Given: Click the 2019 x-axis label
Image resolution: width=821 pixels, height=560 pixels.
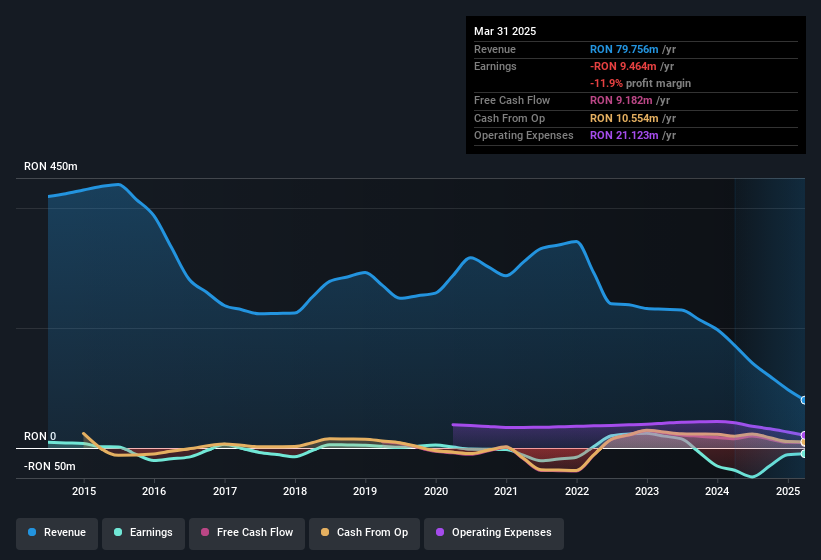Looking at the screenshot, I should pos(365,491).
